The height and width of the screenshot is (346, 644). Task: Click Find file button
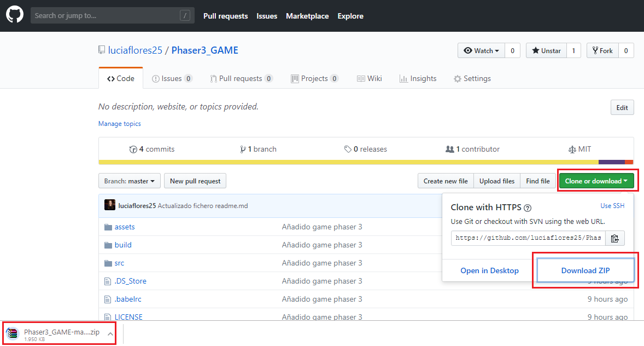tap(537, 181)
